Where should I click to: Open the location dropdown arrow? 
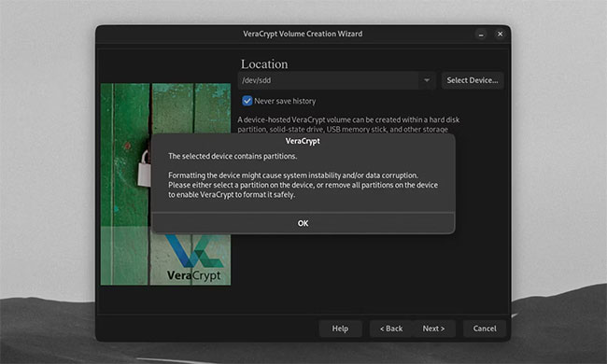(427, 80)
